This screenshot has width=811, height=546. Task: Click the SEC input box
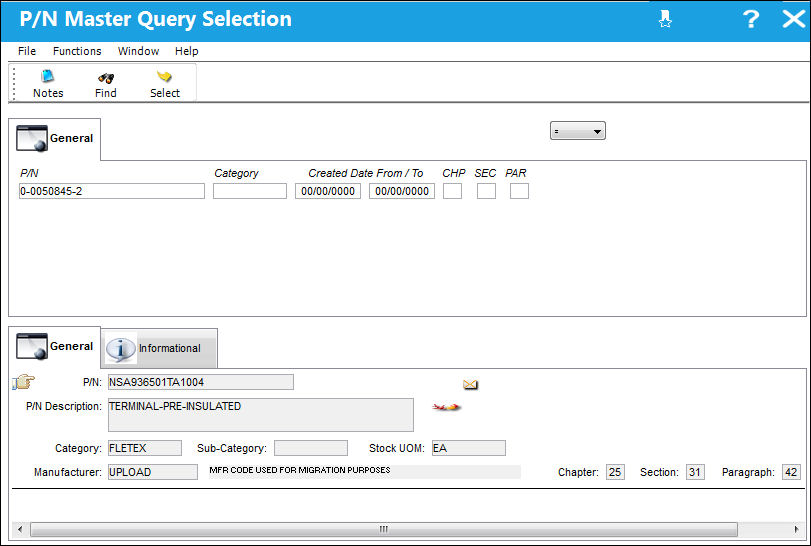point(486,191)
